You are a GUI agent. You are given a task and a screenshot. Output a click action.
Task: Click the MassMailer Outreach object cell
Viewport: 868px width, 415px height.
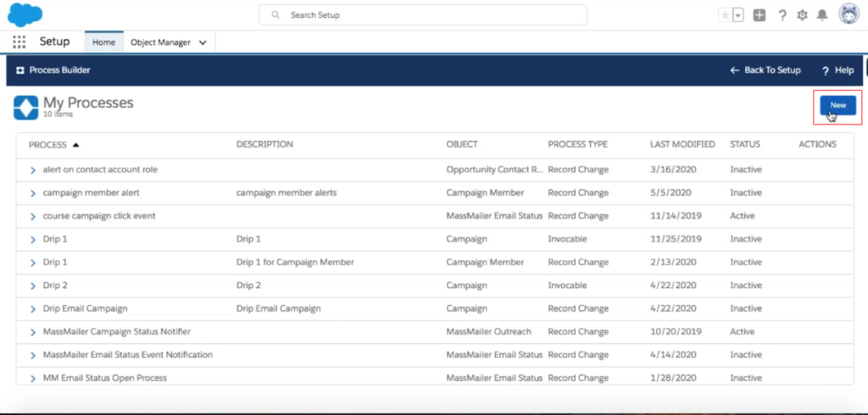pos(489,331)
